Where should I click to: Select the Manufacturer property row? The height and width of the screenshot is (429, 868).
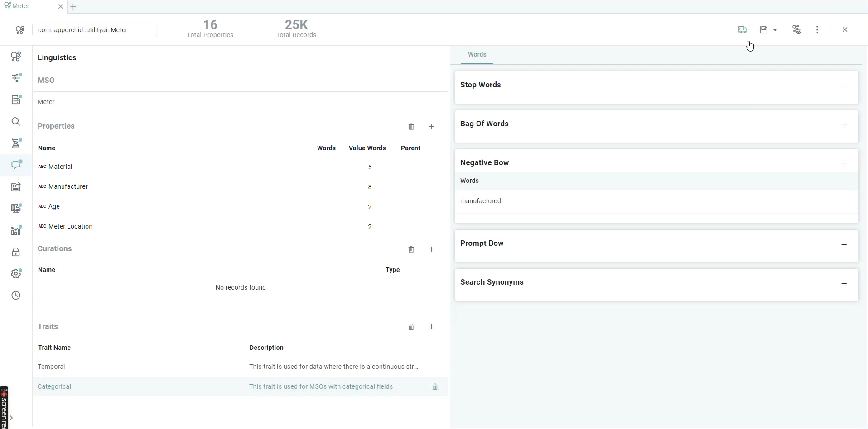(x=68, y=186)
